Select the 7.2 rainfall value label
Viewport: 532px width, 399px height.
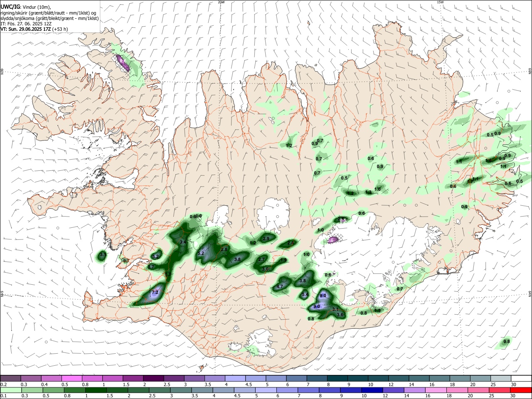pos(155,292)
